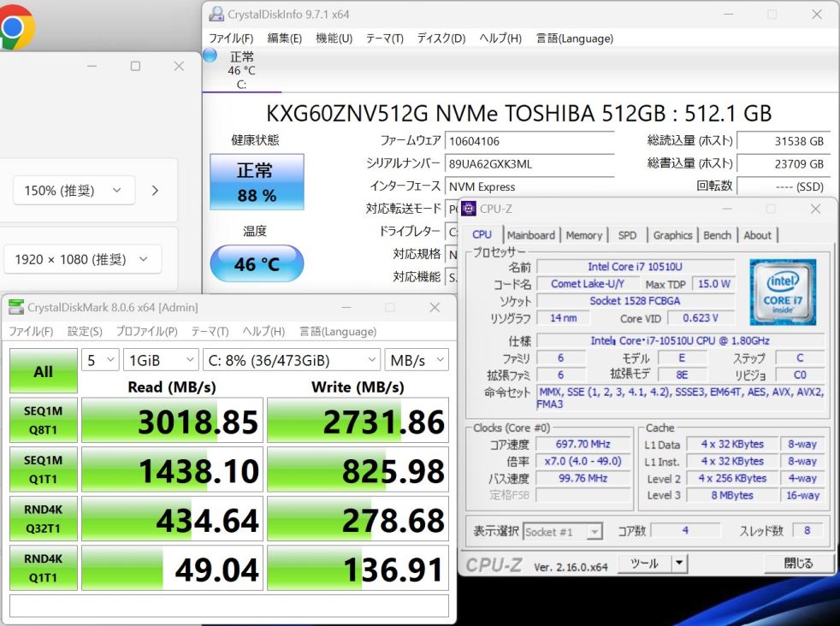Click the CrystalDiskMark title bar icon
Image resolution: width=840 pixels, height=626 pixels.
click(x=16, y=307)
